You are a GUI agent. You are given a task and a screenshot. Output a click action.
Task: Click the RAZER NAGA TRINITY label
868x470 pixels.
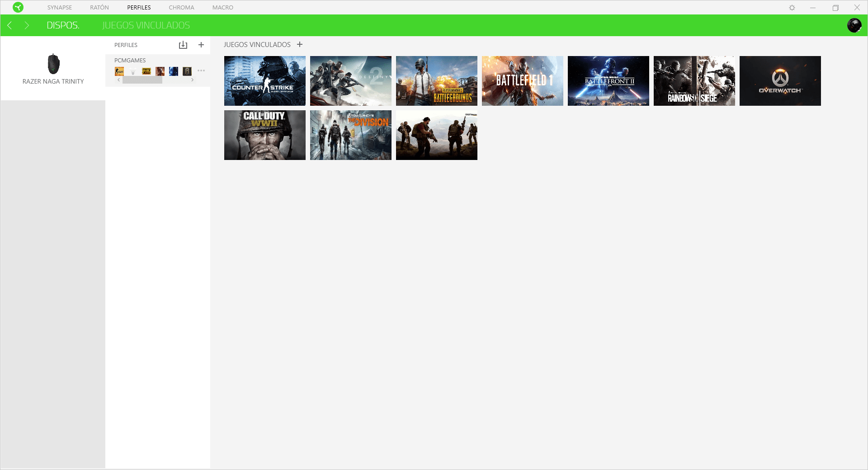53,81
